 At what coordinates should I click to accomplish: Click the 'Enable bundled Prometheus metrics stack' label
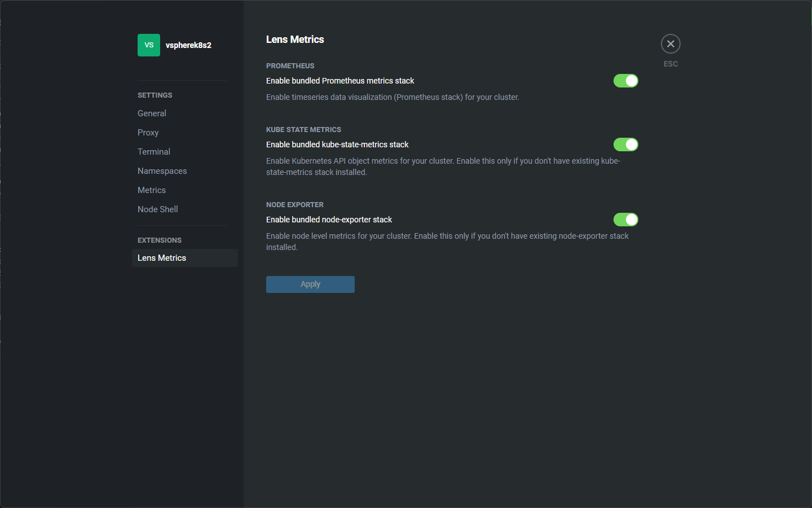(340, 81)
